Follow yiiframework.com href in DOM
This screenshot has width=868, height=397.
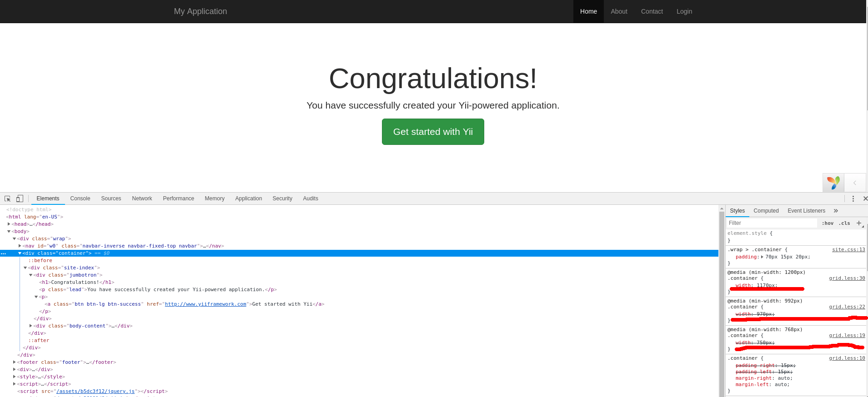pos(206,304)
